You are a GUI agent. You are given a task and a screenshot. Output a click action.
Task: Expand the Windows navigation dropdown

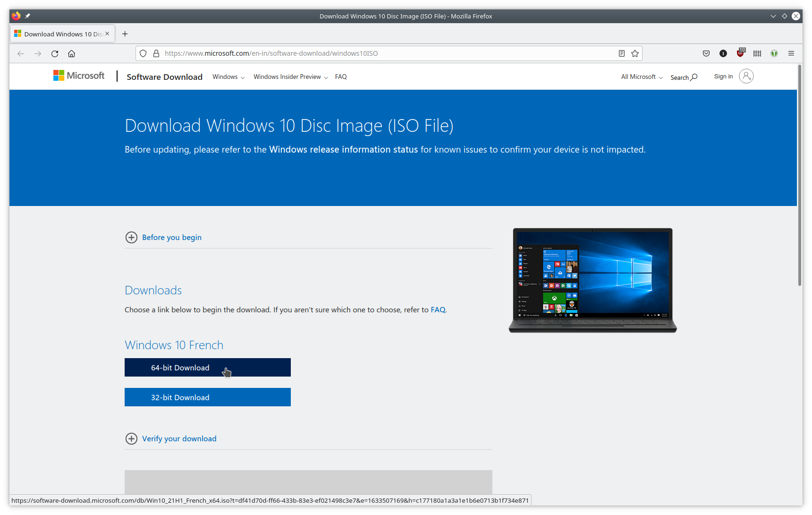click(x=228, y=77)
